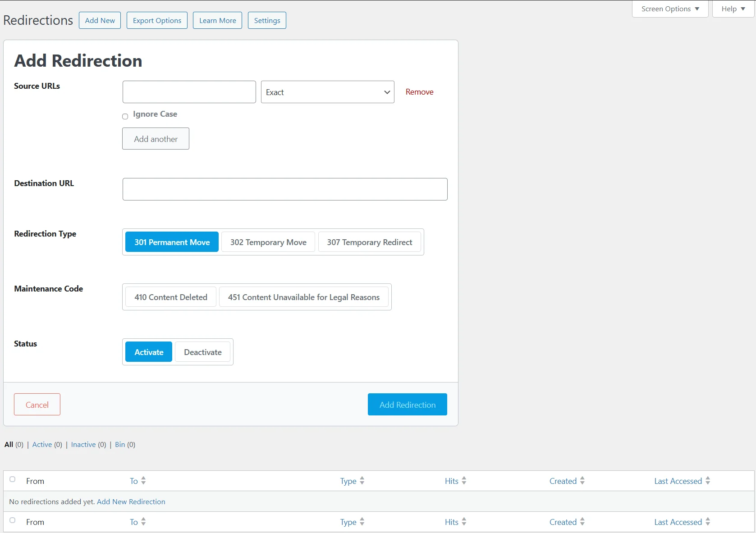Image resolution: width=756 pixels, height=533 pixels.
Task: Select 302 Temporary Move redirection type
Action: pyautogui.click(x=268, y=242)
